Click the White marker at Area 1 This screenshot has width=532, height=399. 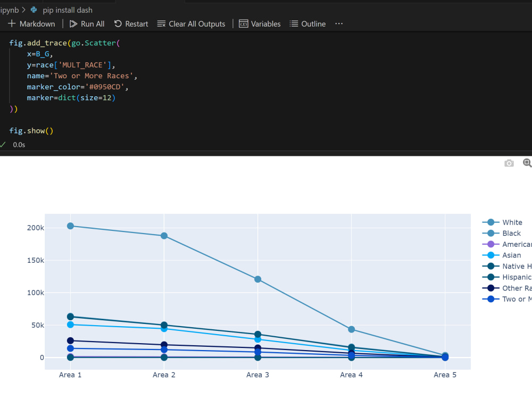pyautogui.click(x=70, y=226)
